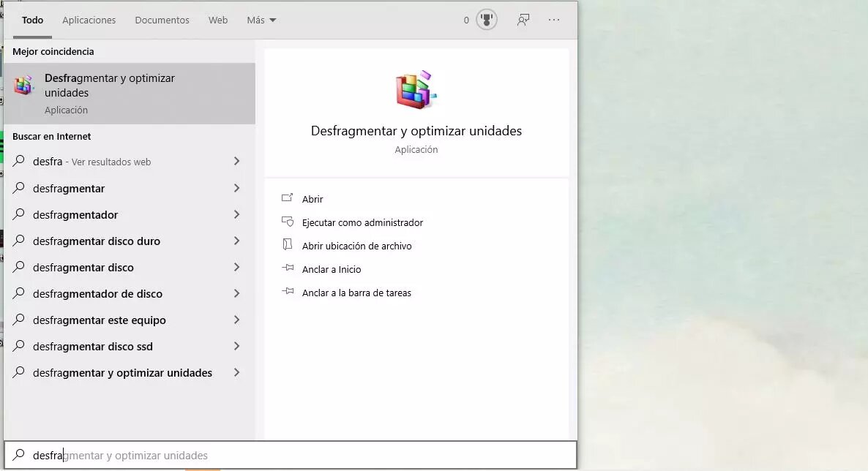This screenshot has width=868, height=471.
Task: Click search icon next to 'desfragmentar' suggestion
Action: pos(18,188)
